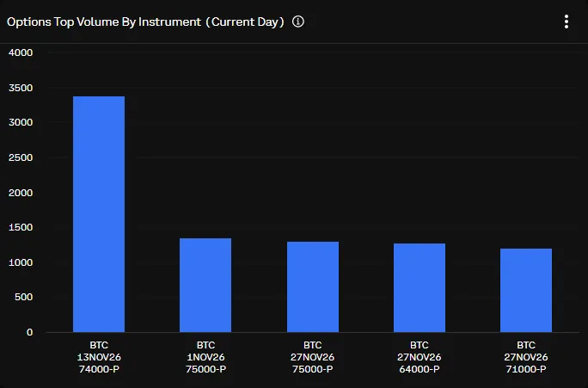Click the 27NOV26 71000-P axis label
This screenshot has width=588, height=388.
click(x=526, y=357)
